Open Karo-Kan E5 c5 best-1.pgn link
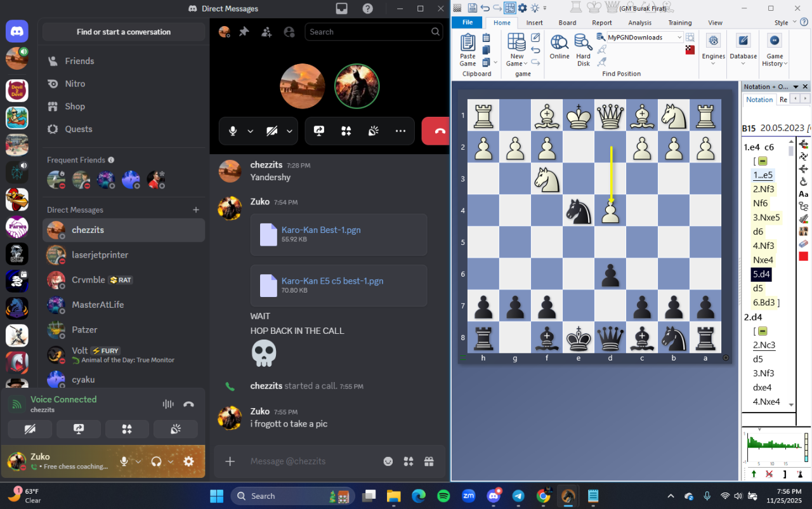 (x=332, y=281)
